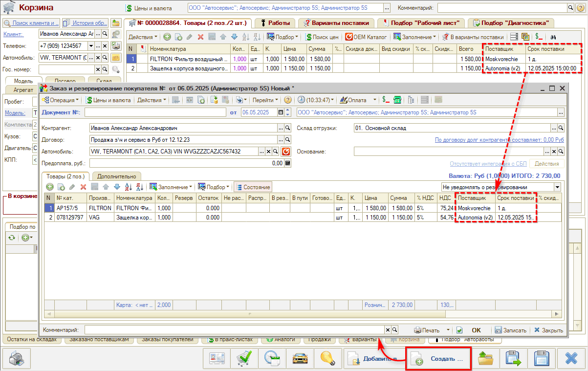Sort descending in order window goods toolbar
The width and height of the screenshot is (588, 371).
pos(140,187)
